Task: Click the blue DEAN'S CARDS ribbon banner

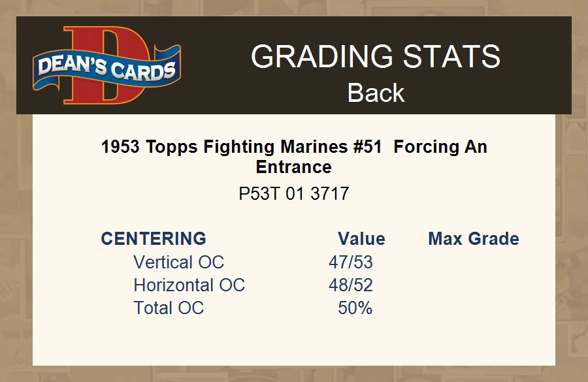Action: click(106, 69)
